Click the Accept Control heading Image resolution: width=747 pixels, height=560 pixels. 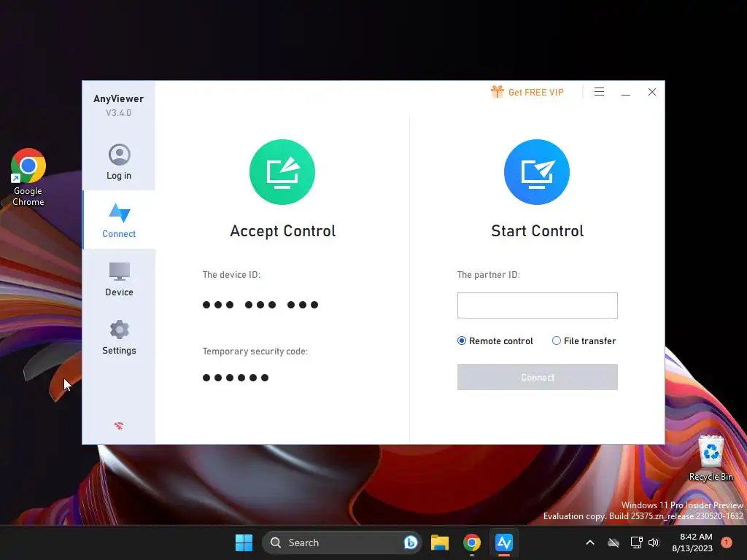click(283, 231)
